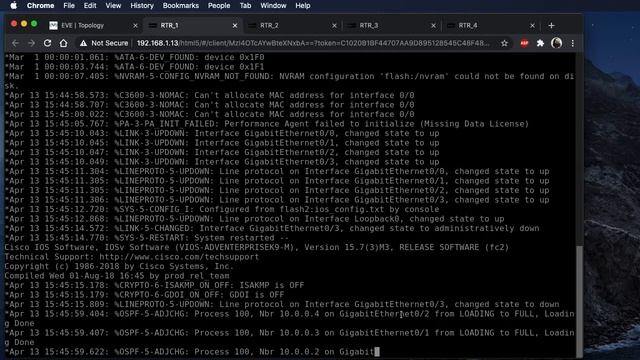Image resolution: width=640 pixels, height=360 pixels.
Task: Focus the address bar URL 192.168.1.13
Action: 313,43
